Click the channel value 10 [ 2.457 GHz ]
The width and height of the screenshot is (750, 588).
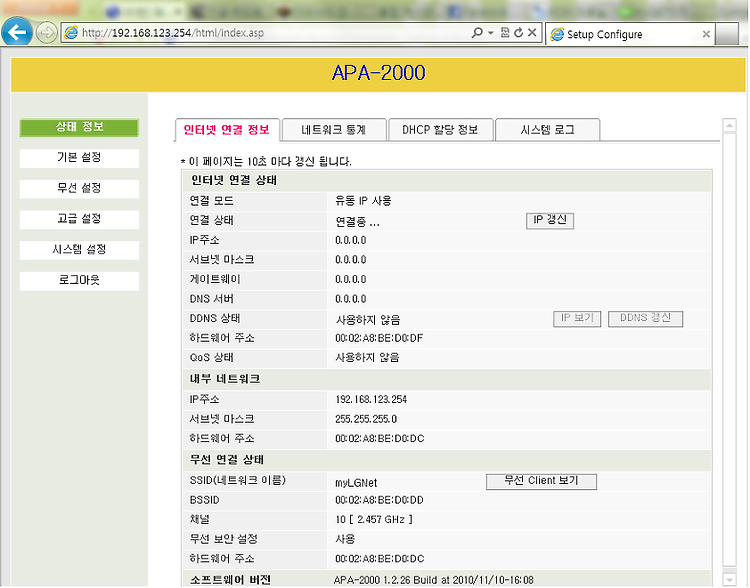(x=374, y=520)
